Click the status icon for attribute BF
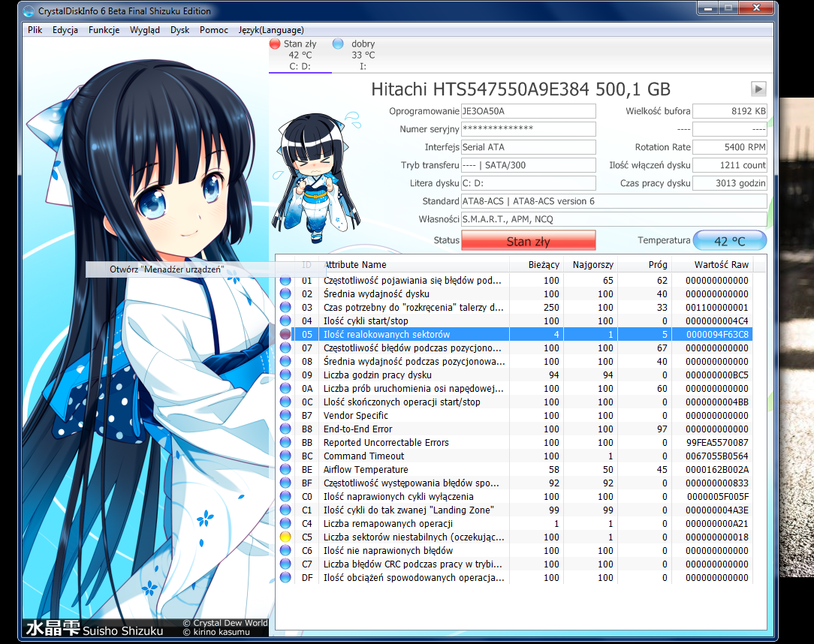814x644 pixels. click(285, 483)
